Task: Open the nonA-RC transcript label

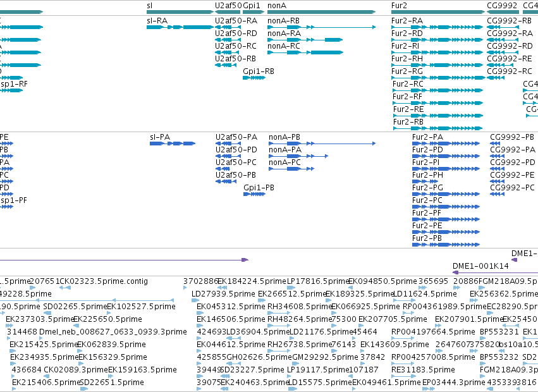Action: 284,46
